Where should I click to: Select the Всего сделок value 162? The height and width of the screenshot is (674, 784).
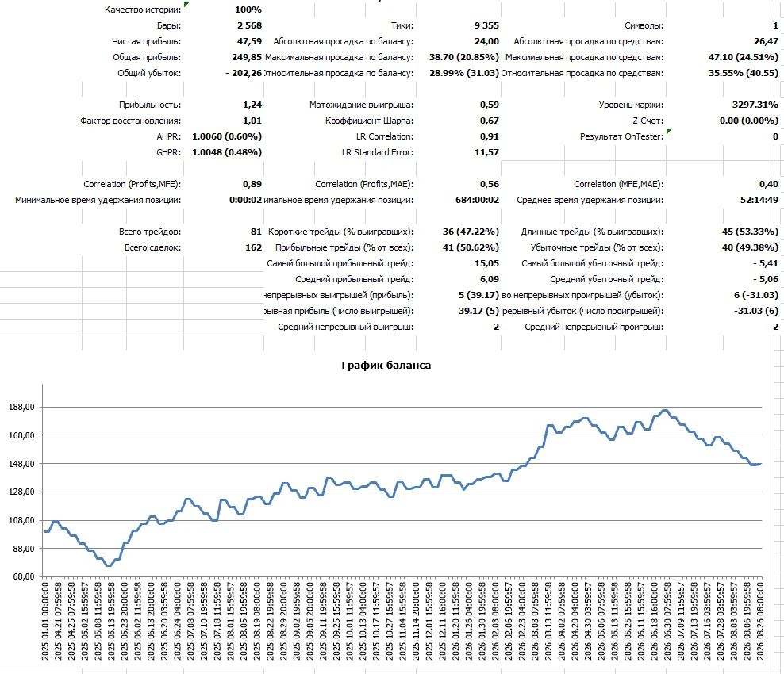click(253, 248)
